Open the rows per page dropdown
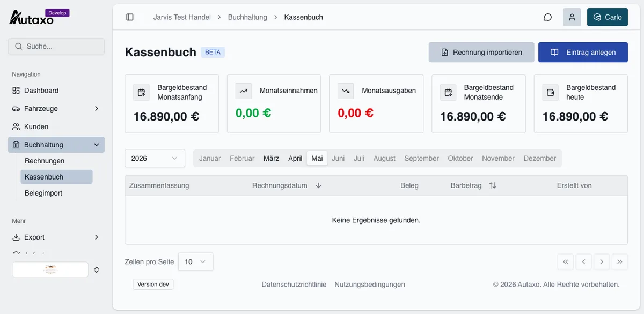 point(195,261)
